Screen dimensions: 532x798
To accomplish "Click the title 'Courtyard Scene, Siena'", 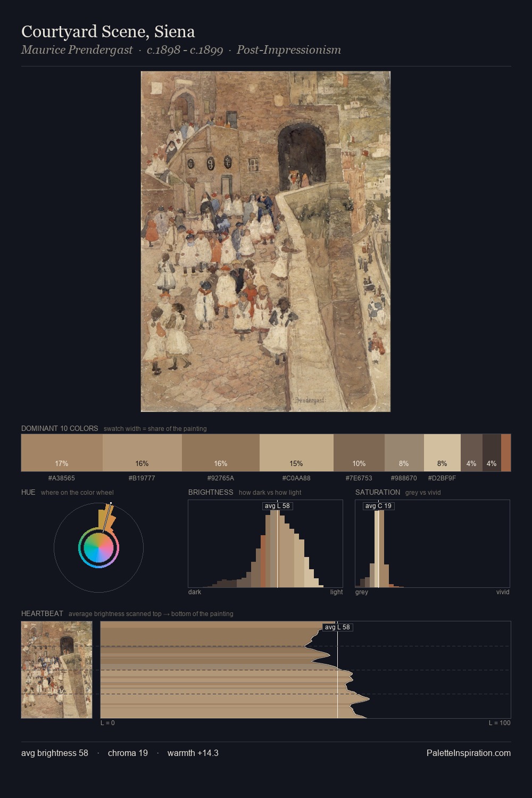I will tap(108, 31).
